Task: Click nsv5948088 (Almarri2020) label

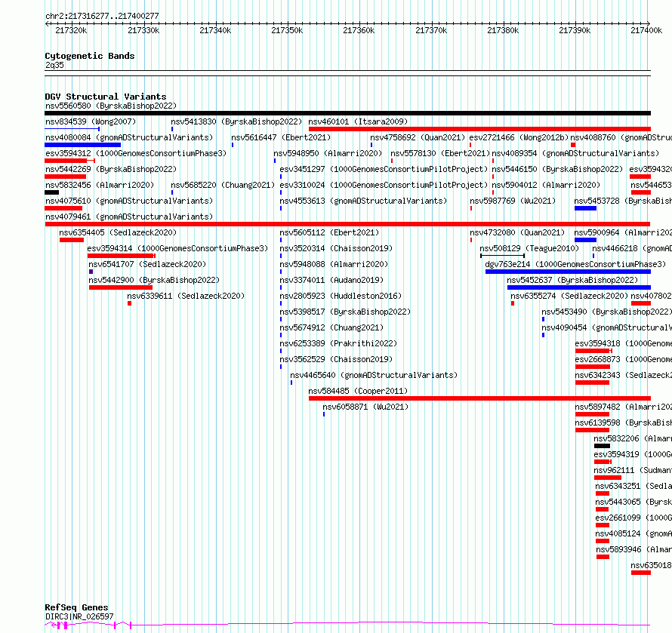Action: (334, 264)
